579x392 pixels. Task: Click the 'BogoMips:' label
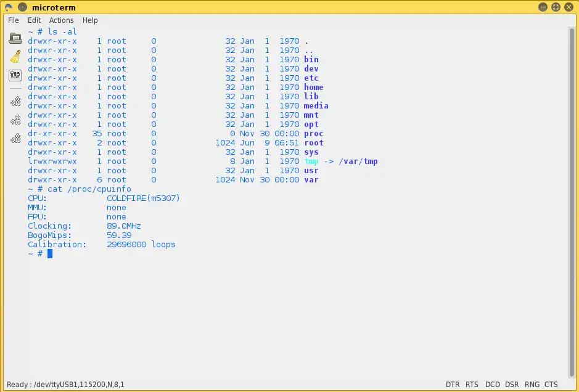[x=49, y=235]
